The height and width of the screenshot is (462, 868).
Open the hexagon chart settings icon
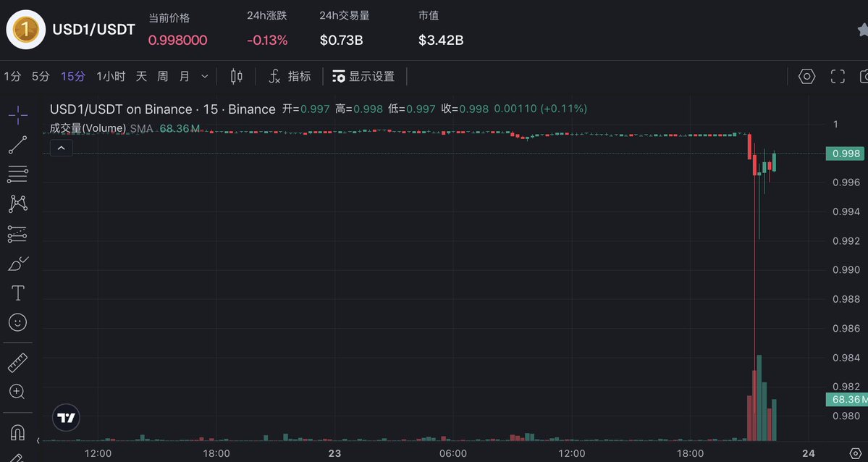click(806, 77)
